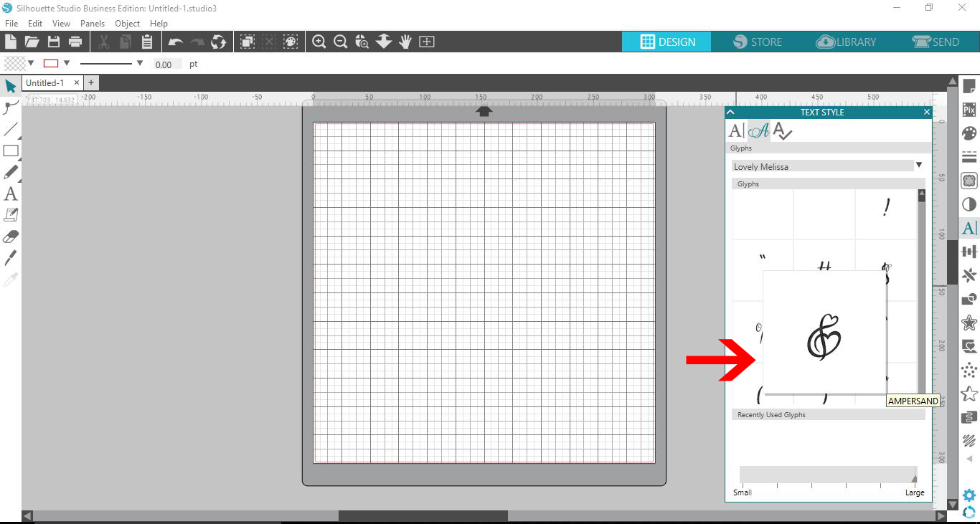980x524 pixels.
Task: Open the Pixscan panel
Action: [x=969, y=110]
